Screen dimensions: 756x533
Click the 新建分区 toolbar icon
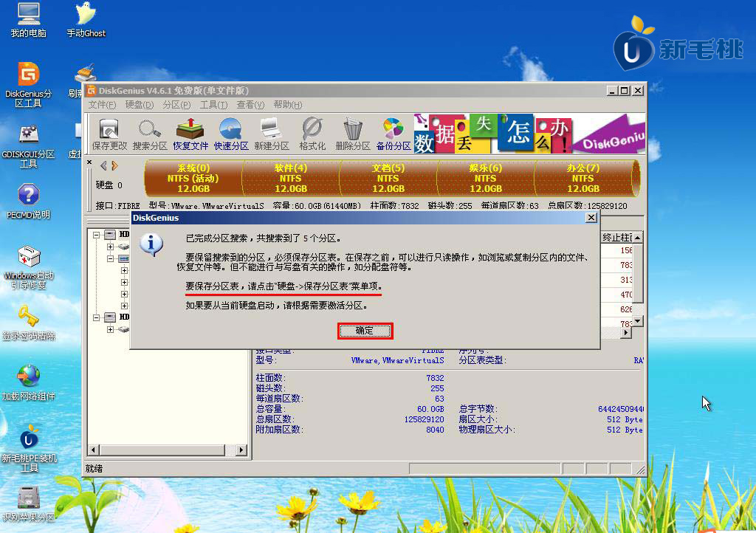pyautogui.click(x=272, y=134)
